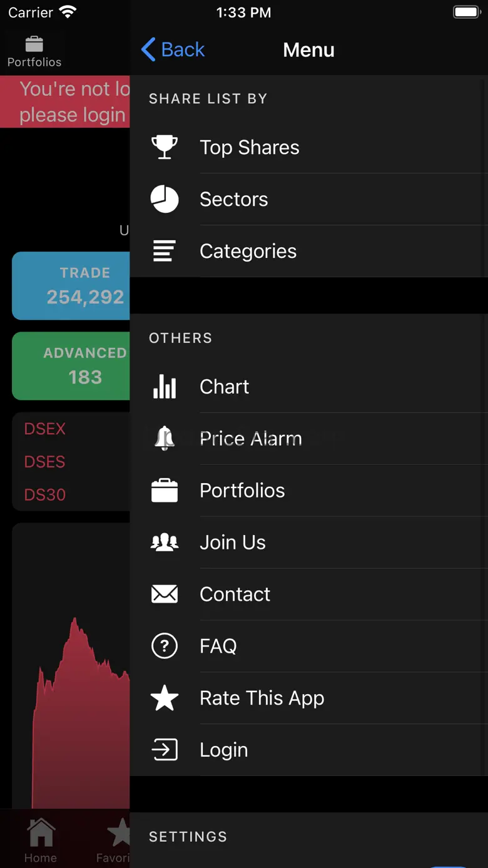Tap the Rate This App star icon
488x868 pixels.
[165, 698]
